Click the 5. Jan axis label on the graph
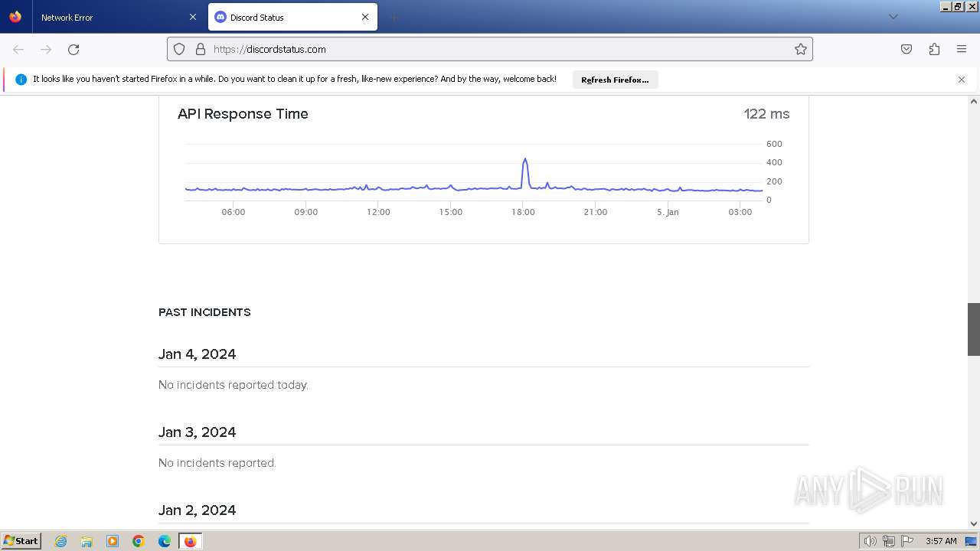 click(x=668, y=212)
